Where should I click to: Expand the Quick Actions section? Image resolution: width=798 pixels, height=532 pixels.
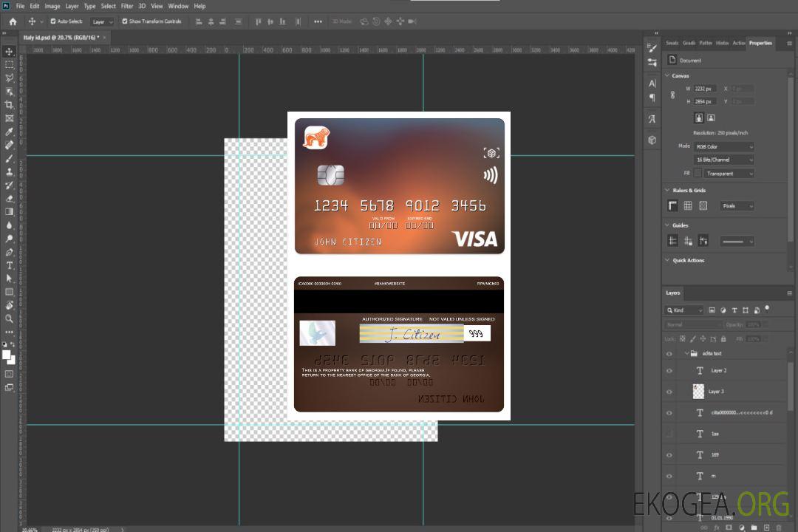[x=667, y=260]
